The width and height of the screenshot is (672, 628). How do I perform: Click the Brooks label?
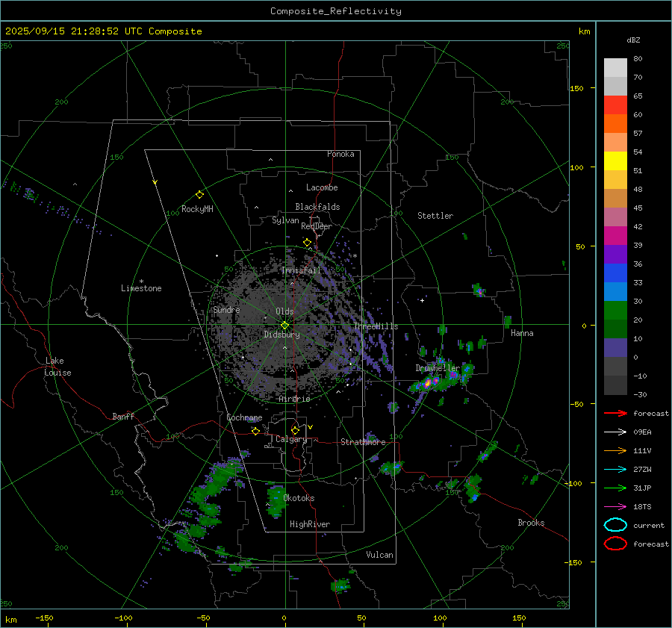531,523
